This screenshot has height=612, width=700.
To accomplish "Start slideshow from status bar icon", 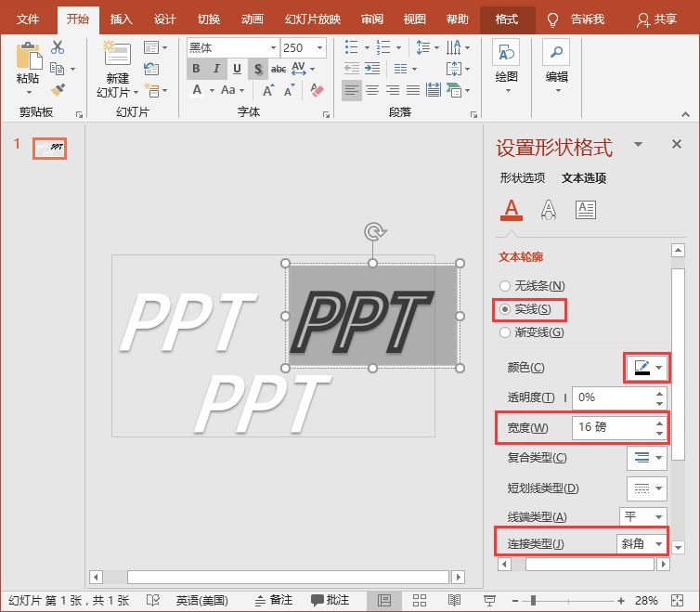I will pos(490,600).
